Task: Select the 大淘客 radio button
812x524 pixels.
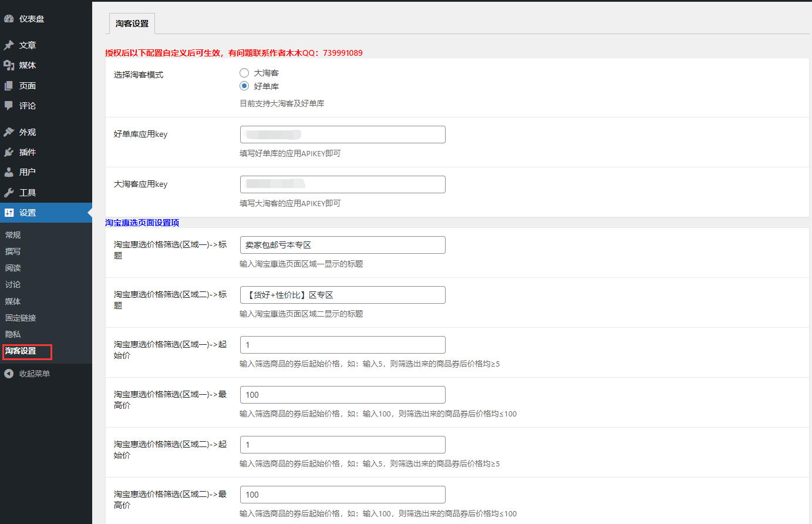Action: coord(244,73)
